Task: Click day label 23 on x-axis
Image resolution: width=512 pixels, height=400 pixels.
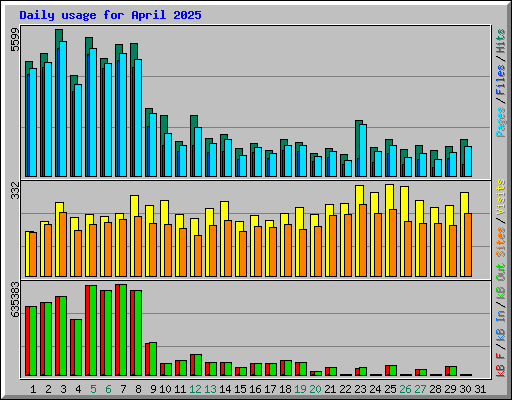Action: point(360,389)
